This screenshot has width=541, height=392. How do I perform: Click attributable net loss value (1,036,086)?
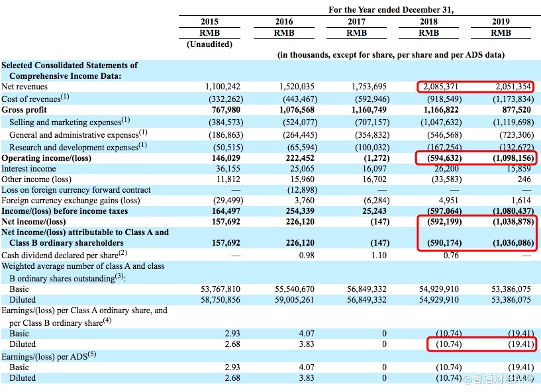coord(513,243)
